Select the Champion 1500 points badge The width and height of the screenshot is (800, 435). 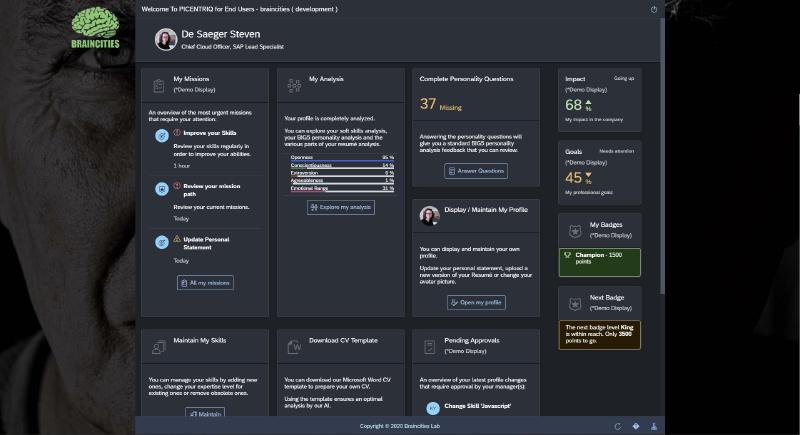coord(599,261)
